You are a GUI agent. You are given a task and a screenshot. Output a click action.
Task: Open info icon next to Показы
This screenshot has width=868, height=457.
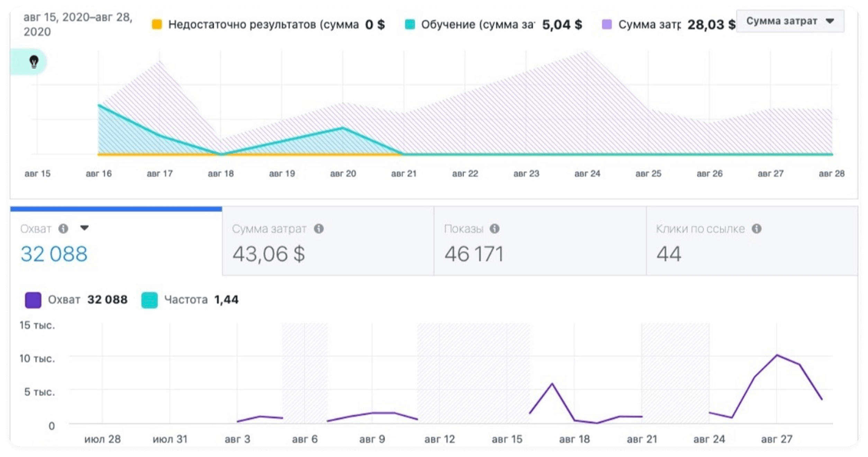tap(495, 228)
